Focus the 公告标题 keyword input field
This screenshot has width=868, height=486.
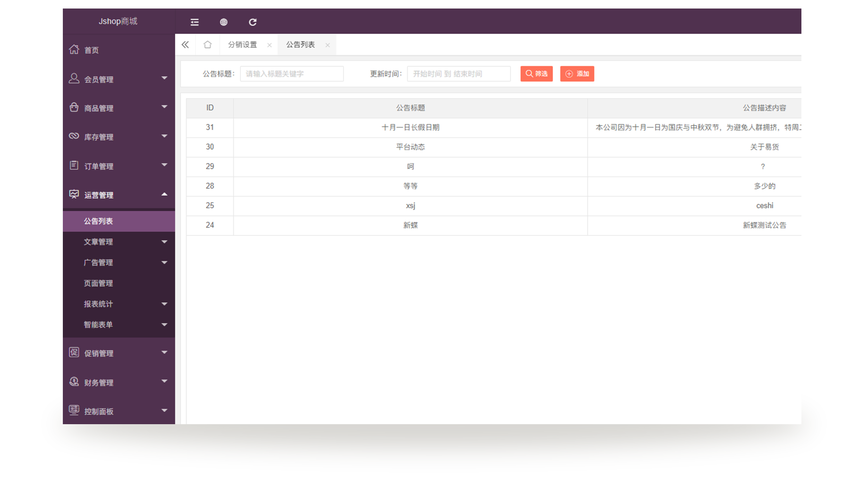pyautogui.click(x=292, y=74)
